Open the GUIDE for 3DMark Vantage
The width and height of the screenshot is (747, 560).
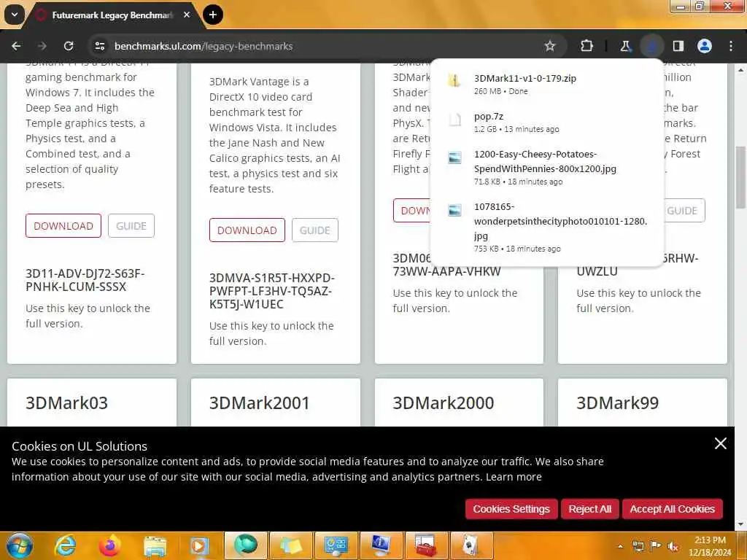tap(315, 230)
